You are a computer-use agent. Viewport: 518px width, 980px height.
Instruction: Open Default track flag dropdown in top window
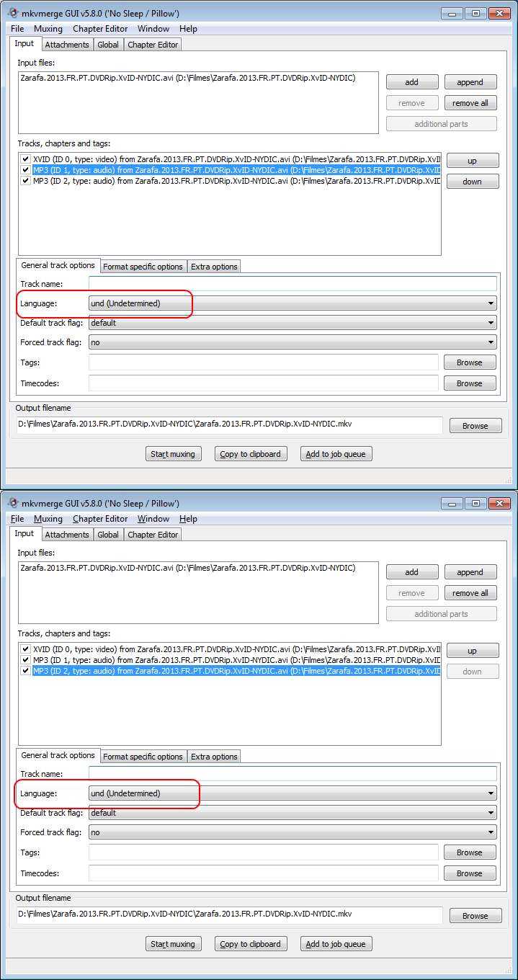pyautogui.click(x=293, y=323)
